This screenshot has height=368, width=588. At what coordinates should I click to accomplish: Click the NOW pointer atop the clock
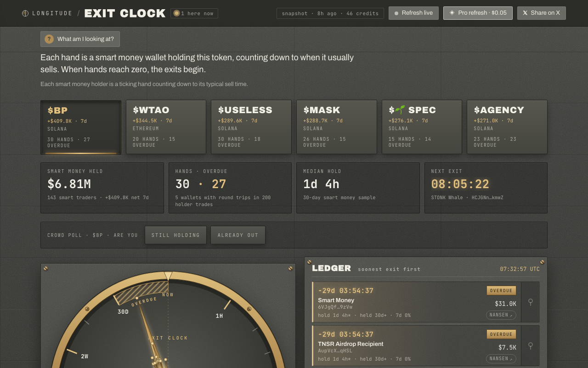coord(168,276)
